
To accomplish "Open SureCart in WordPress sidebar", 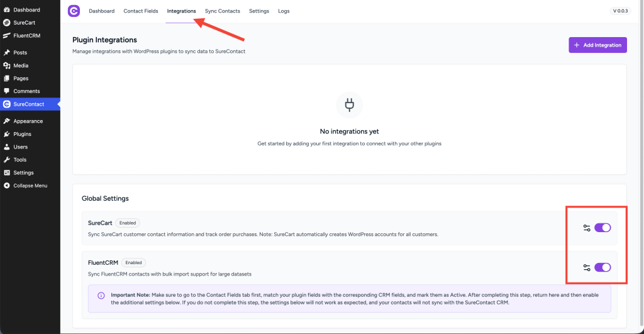I will [24, 23].
